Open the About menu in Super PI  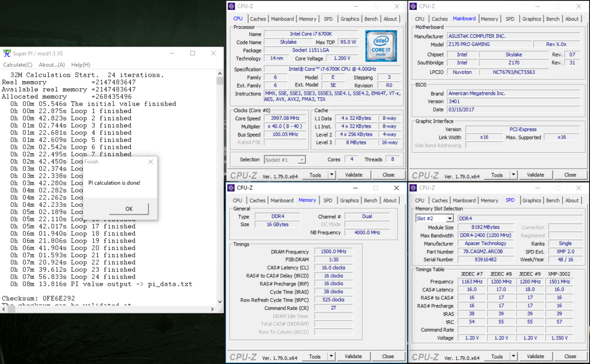click(x=52, y=65)
